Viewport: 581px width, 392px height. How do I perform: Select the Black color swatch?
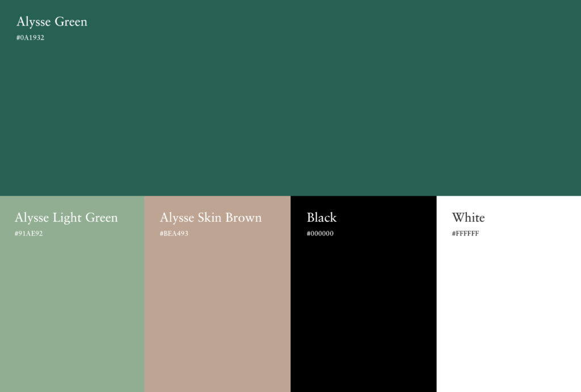[364, 294]
